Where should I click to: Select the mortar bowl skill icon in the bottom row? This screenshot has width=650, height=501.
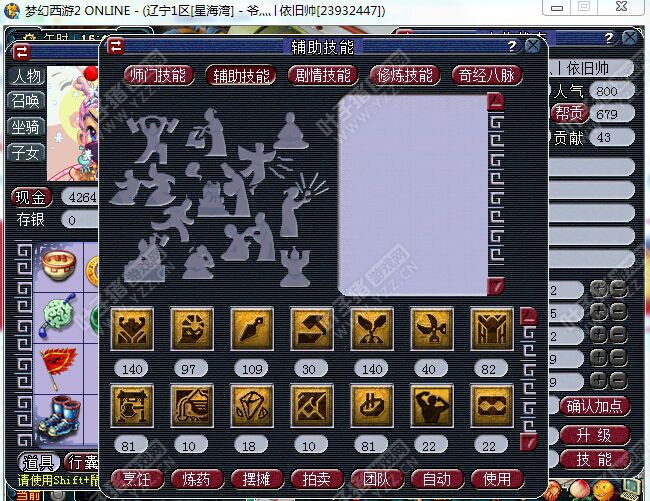tap(371, 406)
